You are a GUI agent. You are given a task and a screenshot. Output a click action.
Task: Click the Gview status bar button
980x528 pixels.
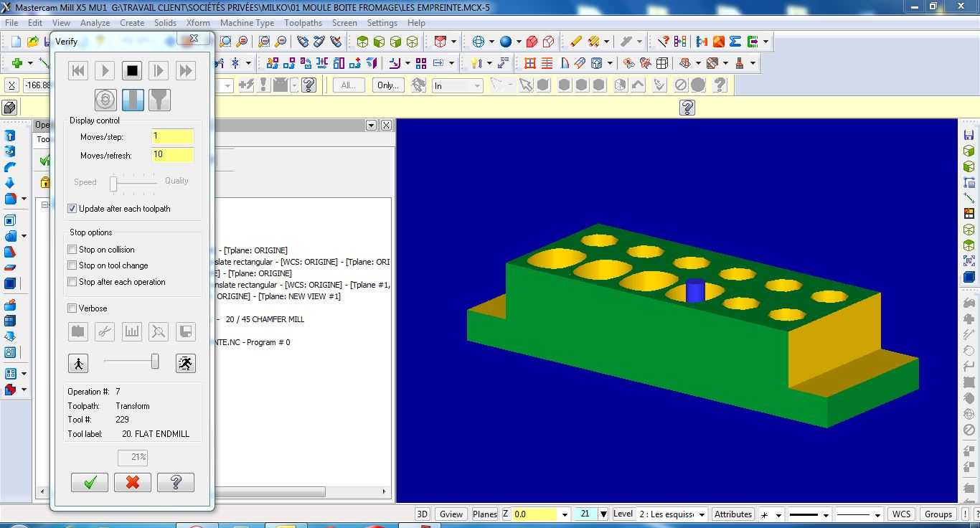tap(451, 514)
